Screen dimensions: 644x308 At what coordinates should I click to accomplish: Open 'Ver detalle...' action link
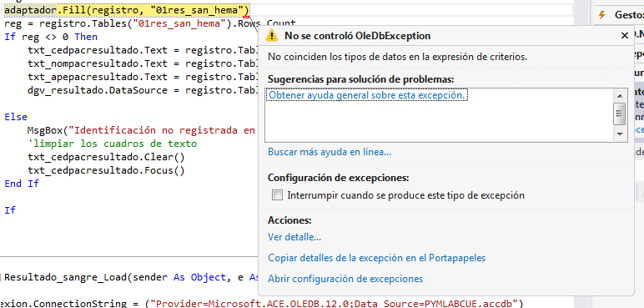(x=294, y=237)
